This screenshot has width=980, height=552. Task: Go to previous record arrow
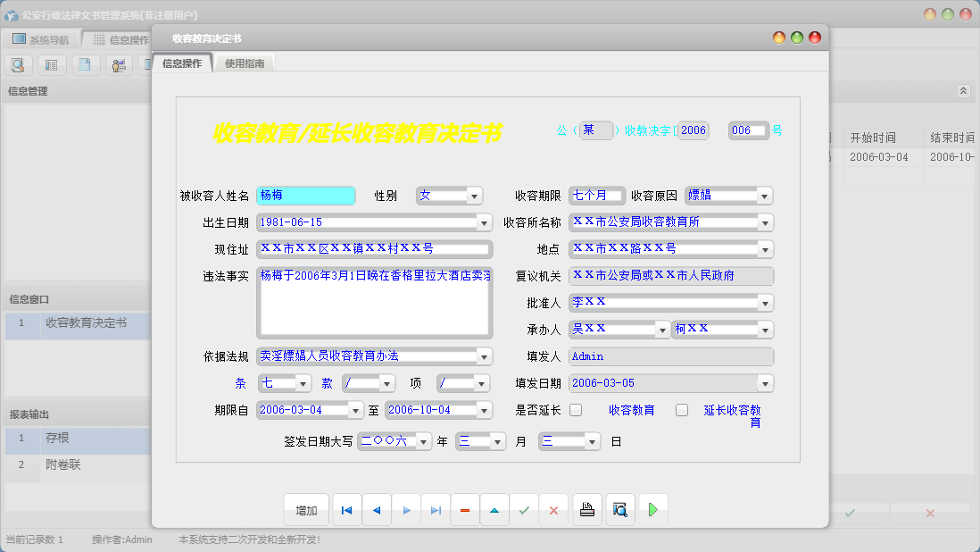click(x=376, y=510)
